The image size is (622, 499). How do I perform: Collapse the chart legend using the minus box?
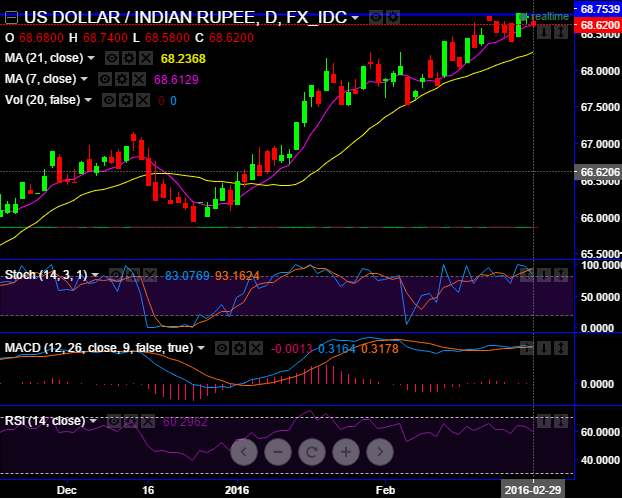click(x=12, y=17)
